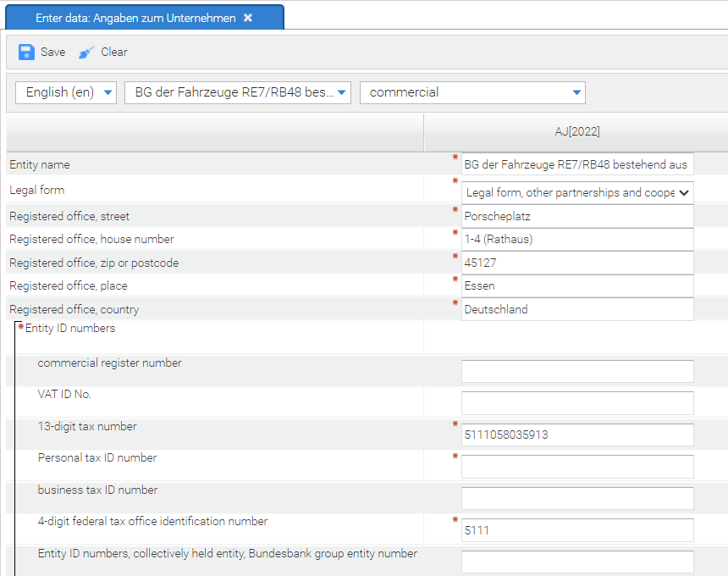Select the Enter data: Angaben zum Unternehmen tab
Viewport: 728px width, 576px height.
[x=135, y=18]
